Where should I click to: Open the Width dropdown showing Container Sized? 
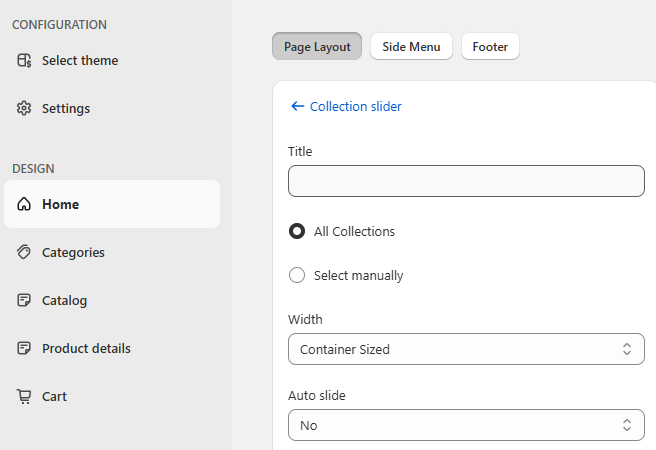466,349
